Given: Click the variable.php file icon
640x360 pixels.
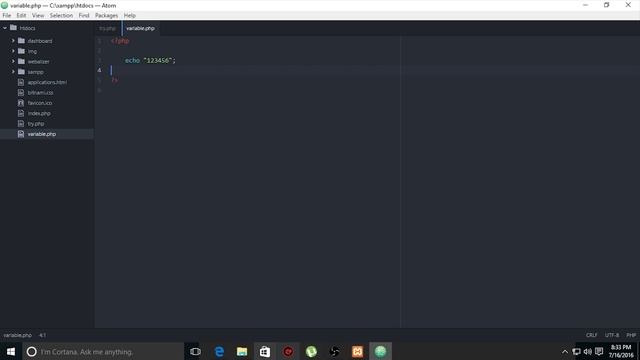Looking at the screenshot, I should pyautogui.click(x=21, y=134).
